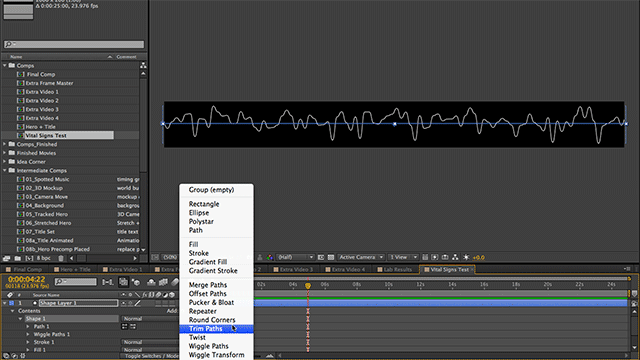Select the Final Comp composition item
The width and height of the screenshot is (640, 360).
click(x=41, y=74)
